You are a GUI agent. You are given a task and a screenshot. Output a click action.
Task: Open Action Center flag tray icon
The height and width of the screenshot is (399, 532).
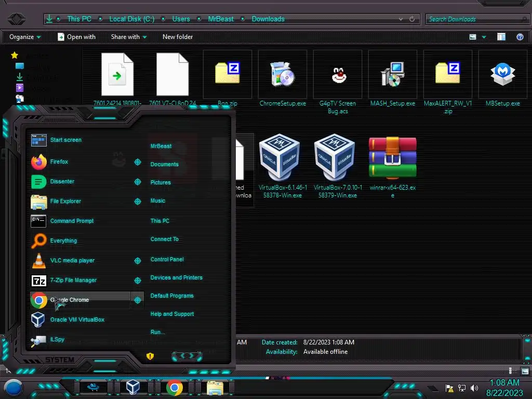point(449,388)
